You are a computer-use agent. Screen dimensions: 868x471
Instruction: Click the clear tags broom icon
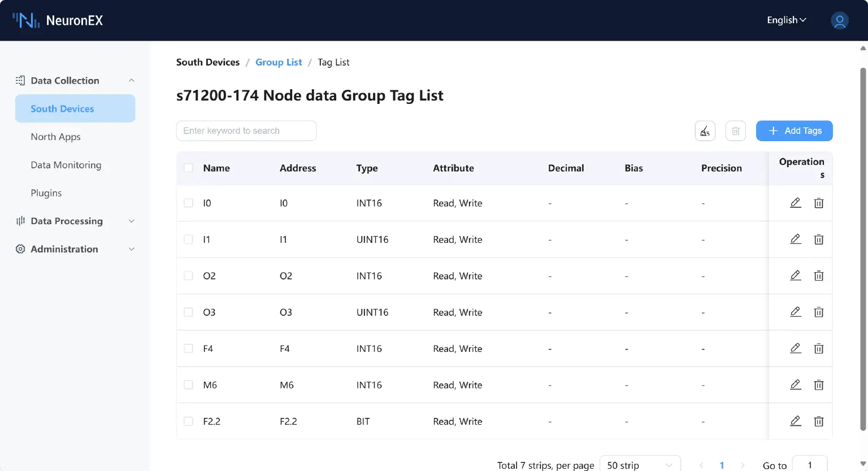coord(705,131)
